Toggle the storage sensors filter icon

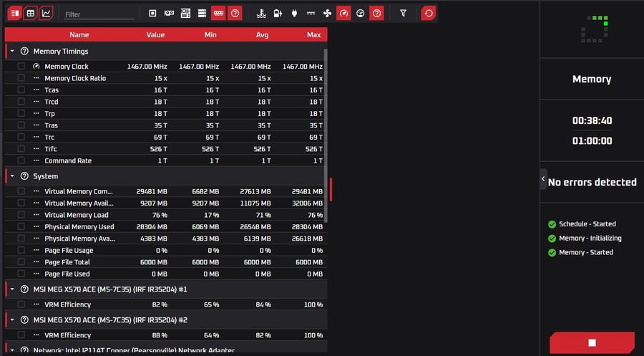coord(202,14)
